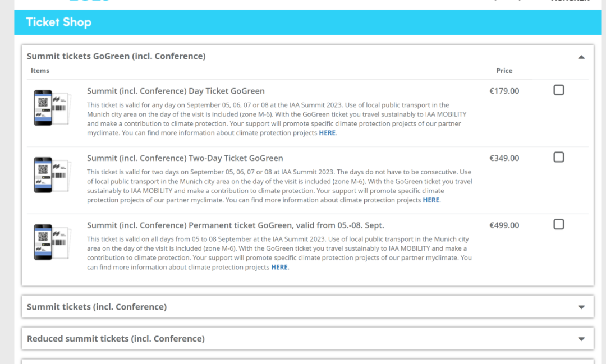Expand the Summit tickets (incl. Conference) arrow
This screenshot has height=364, width=606.
581,307
